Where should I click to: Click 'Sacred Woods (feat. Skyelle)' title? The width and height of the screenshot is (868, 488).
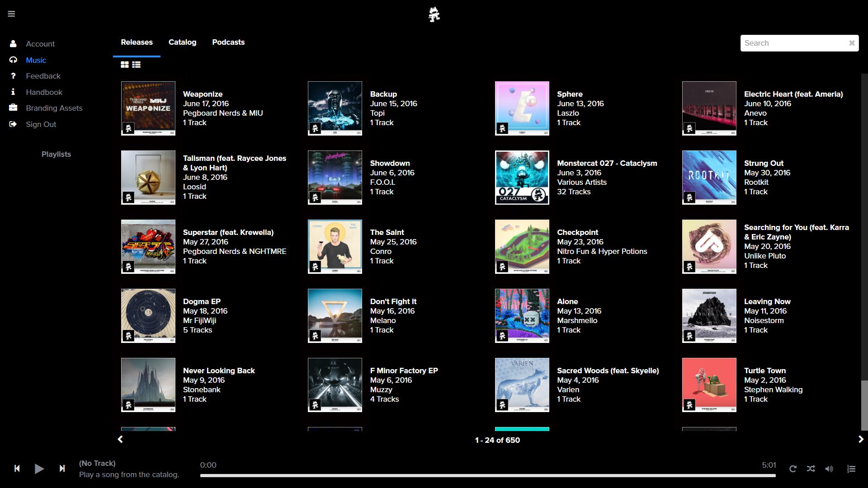coord(608,371)
